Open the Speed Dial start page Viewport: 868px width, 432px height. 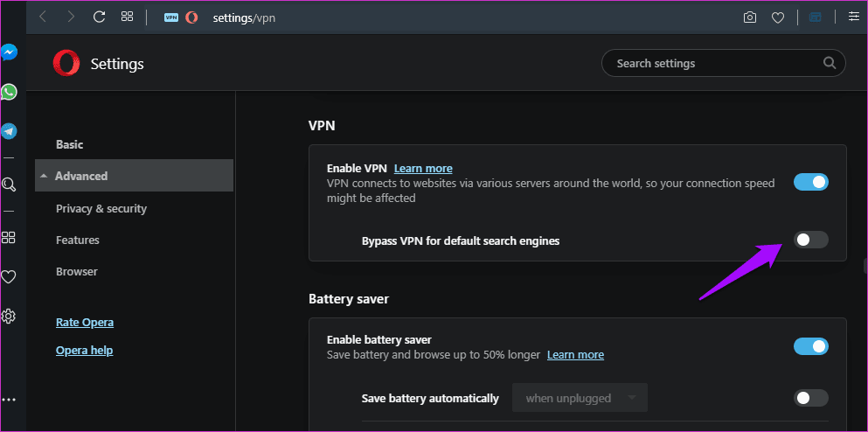[x=128, y=17]
